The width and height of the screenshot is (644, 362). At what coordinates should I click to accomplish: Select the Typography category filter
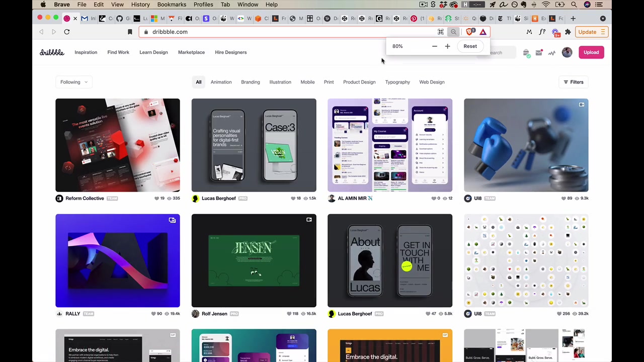[x=397, y=82]
